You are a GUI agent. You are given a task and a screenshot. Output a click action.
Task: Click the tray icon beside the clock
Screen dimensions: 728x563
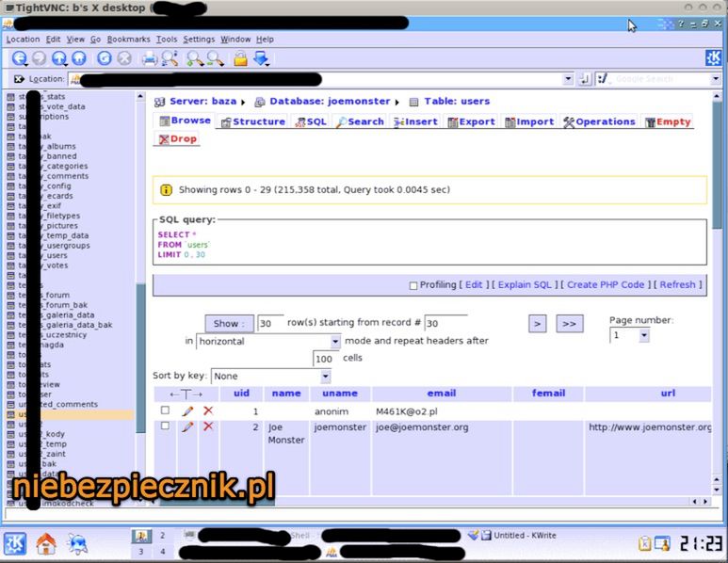(662, 543)
